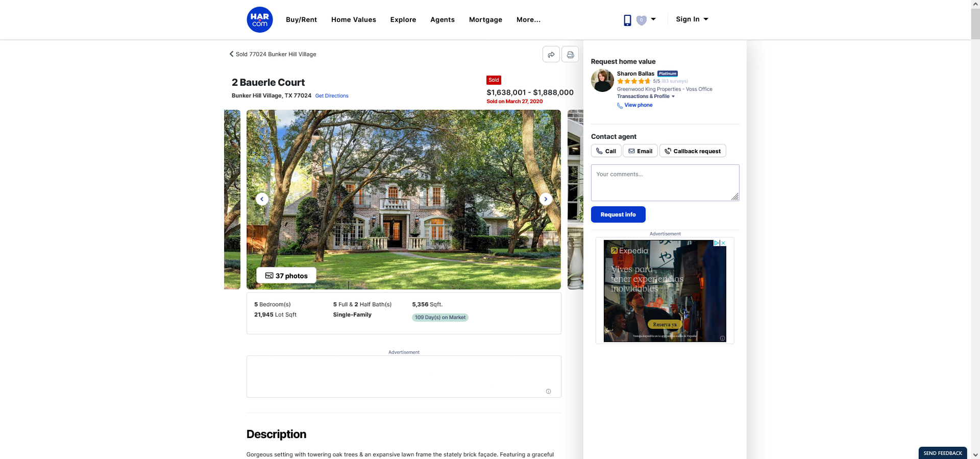Go back to Sold 77024 Bunker Hill Village
This screenshot has width=980, height=459.
point(273,54)
